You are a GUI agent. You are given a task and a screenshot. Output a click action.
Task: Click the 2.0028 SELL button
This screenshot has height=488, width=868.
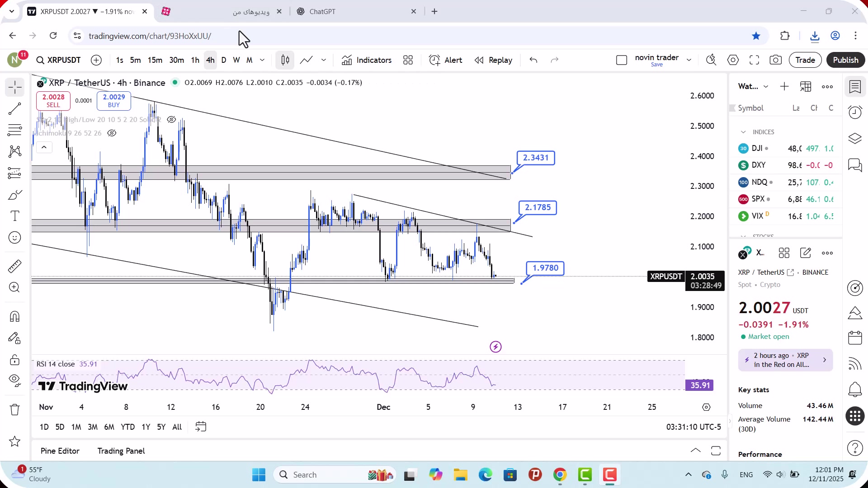click(x=53, y=101)
